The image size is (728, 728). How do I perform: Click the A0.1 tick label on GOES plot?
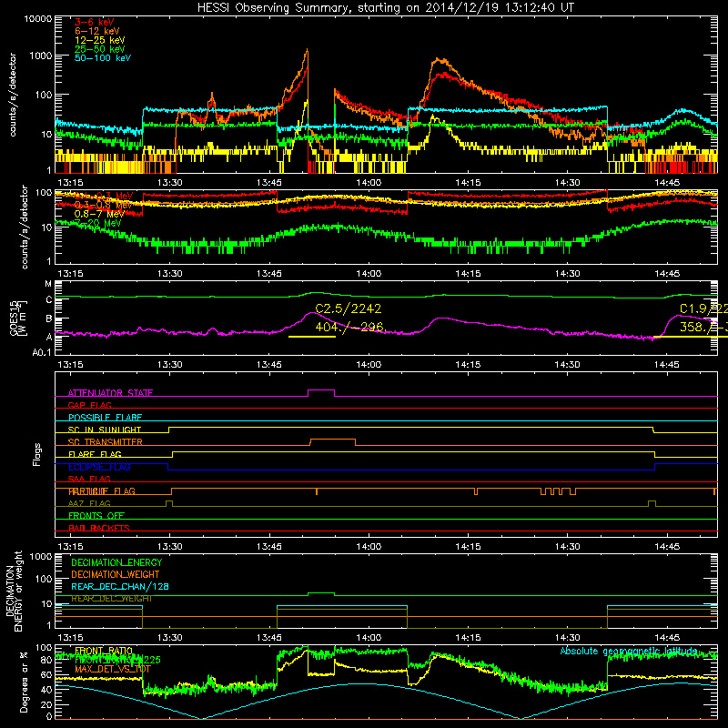pos(42,352)
